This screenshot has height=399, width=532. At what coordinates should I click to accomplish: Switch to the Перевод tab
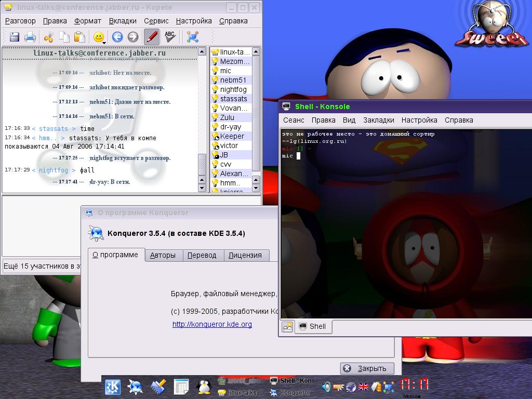tap(202, 255)
